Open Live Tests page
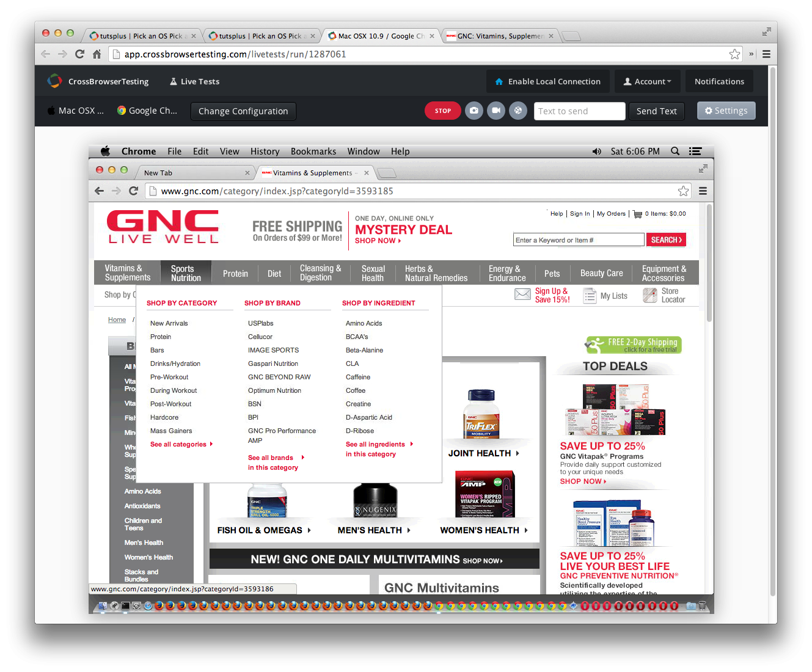Image resolution: width=812 pixels, height=672 pixels. pos(194,81)
